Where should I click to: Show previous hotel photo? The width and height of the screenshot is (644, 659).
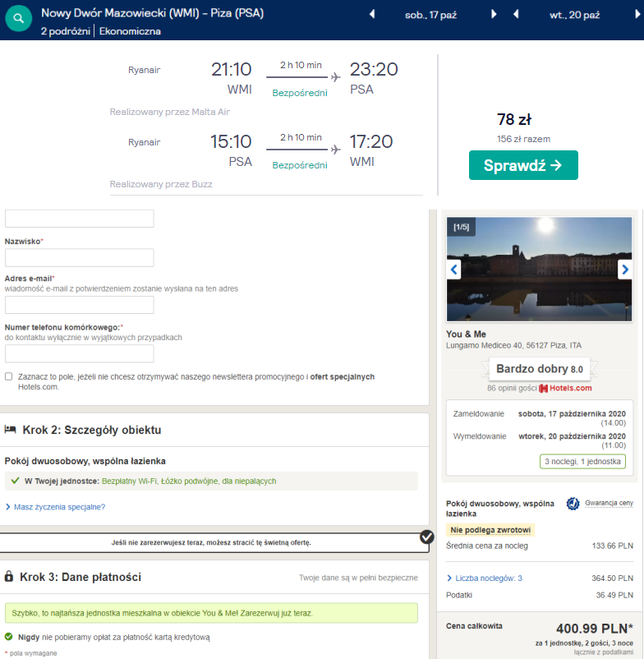pos(453,270)
